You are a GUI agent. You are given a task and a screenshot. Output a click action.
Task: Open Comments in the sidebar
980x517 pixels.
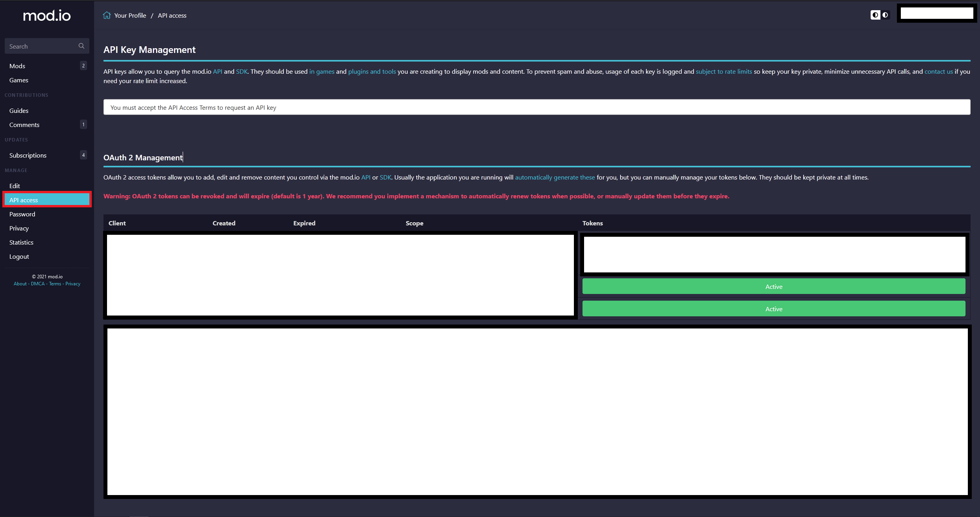[24, 125]
